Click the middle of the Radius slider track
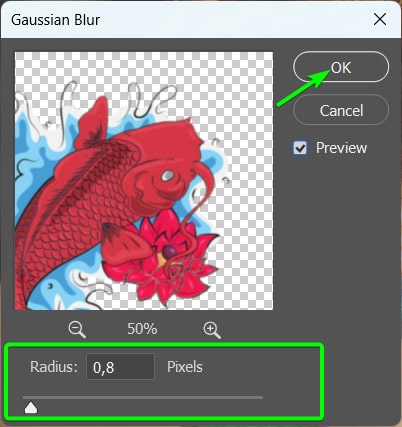402x427 pixels. (143, 397)
